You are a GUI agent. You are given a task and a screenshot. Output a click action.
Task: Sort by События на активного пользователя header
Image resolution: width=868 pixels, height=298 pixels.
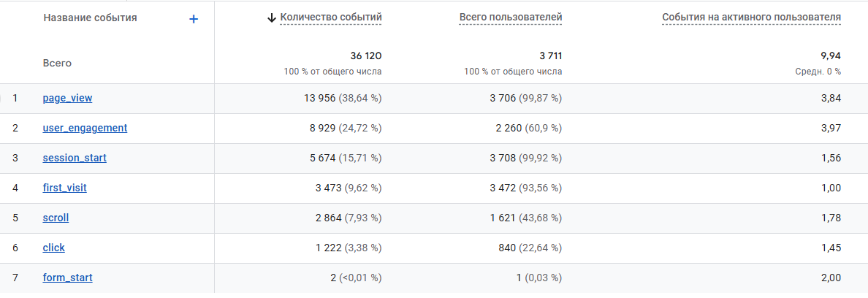click(752, 18)
